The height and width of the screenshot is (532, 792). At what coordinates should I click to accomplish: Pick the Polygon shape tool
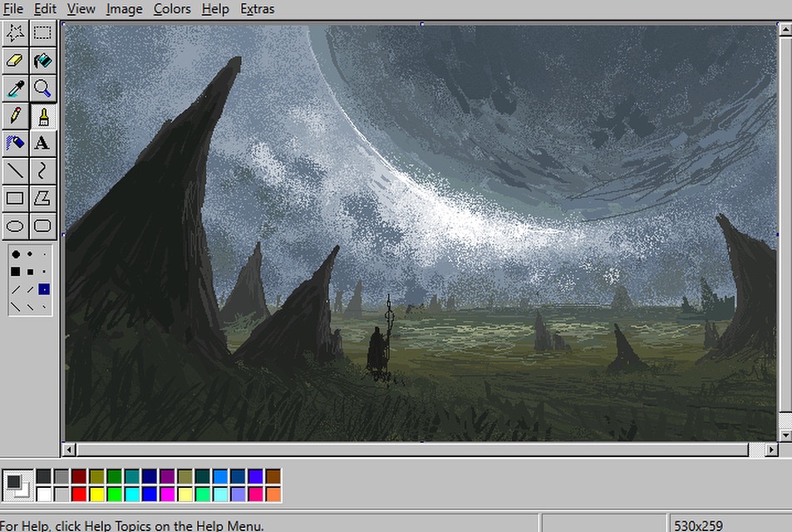coord(42,198)
